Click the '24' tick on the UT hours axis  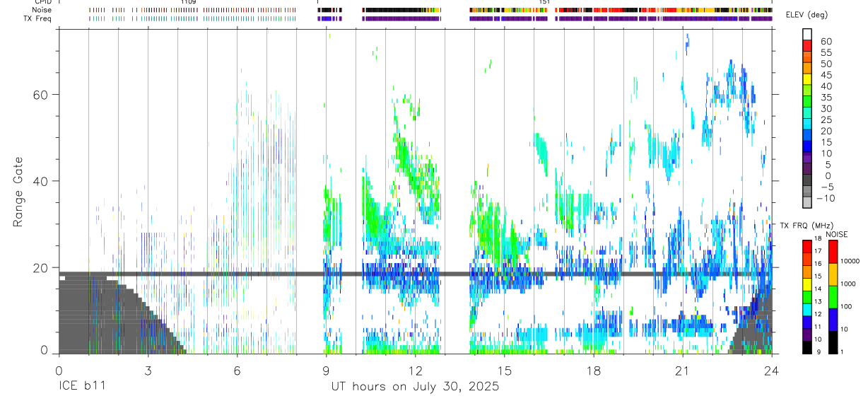coord(772,370)
